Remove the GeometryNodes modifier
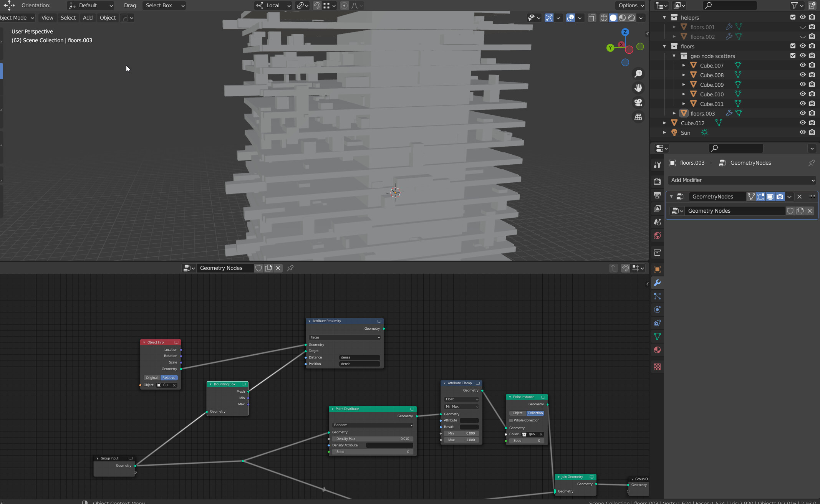The image size is (820, 504). pyautogui.click(x=799, y=197)
